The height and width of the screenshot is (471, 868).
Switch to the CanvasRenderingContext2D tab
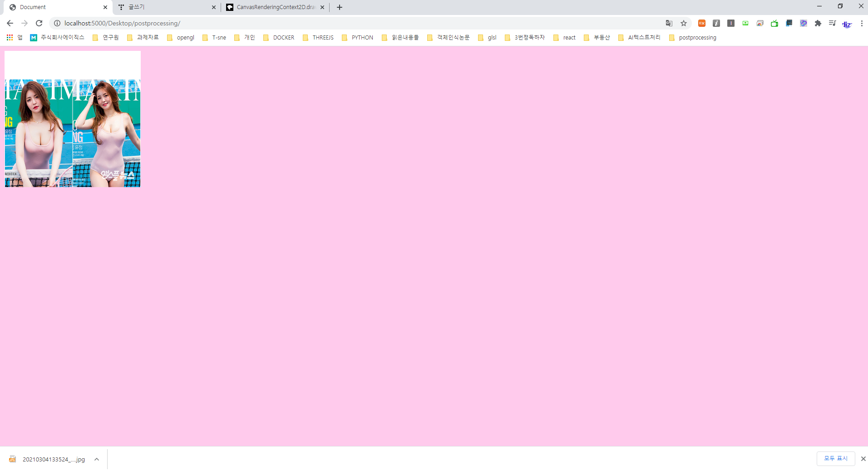[276, 7]
